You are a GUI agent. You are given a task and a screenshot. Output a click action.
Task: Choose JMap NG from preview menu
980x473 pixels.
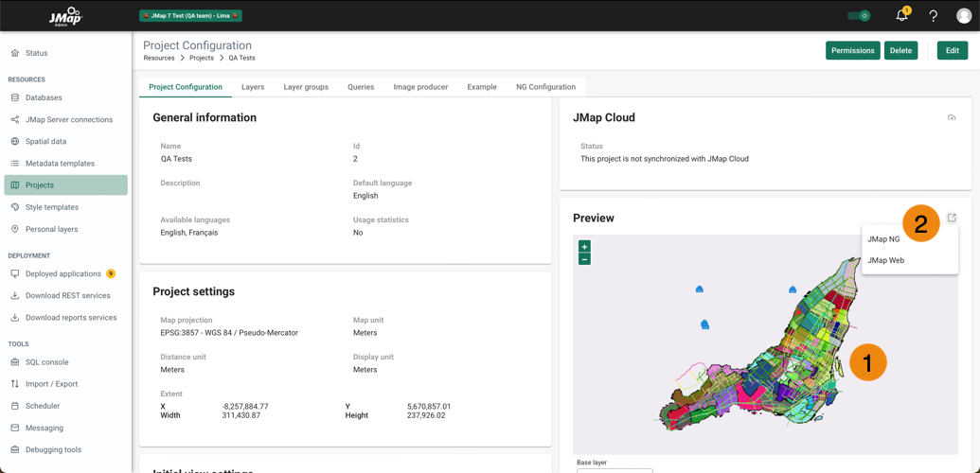coord(883,239)
